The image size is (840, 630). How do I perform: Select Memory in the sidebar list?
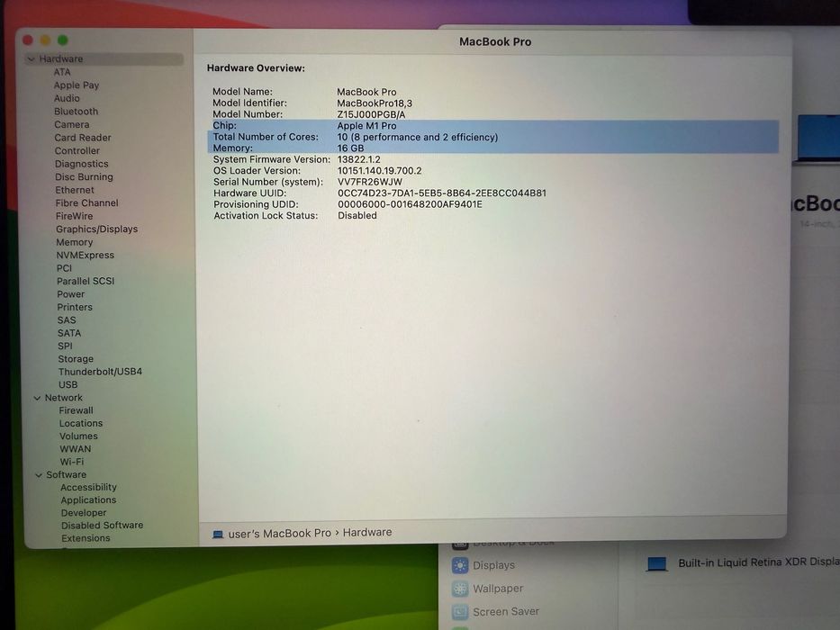click(75, 242)
